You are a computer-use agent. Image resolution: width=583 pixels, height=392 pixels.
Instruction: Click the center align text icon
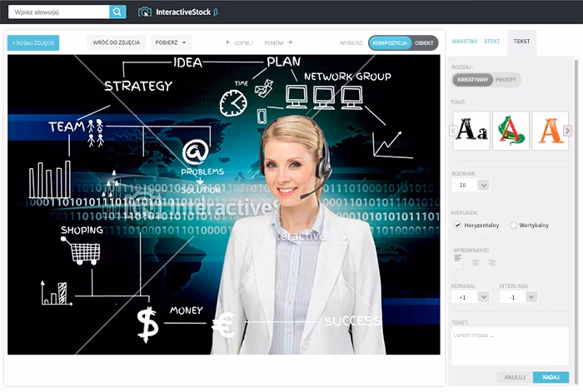[x=476, y=263]
